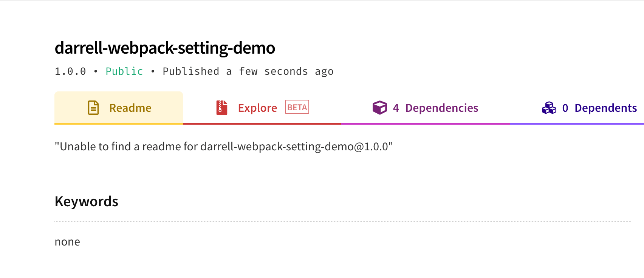Image resolution: width=644 pixels, height=278 pixels.
Task: Click the darrell-webpack-setting-demo package title
Action: tap(165, 48)
